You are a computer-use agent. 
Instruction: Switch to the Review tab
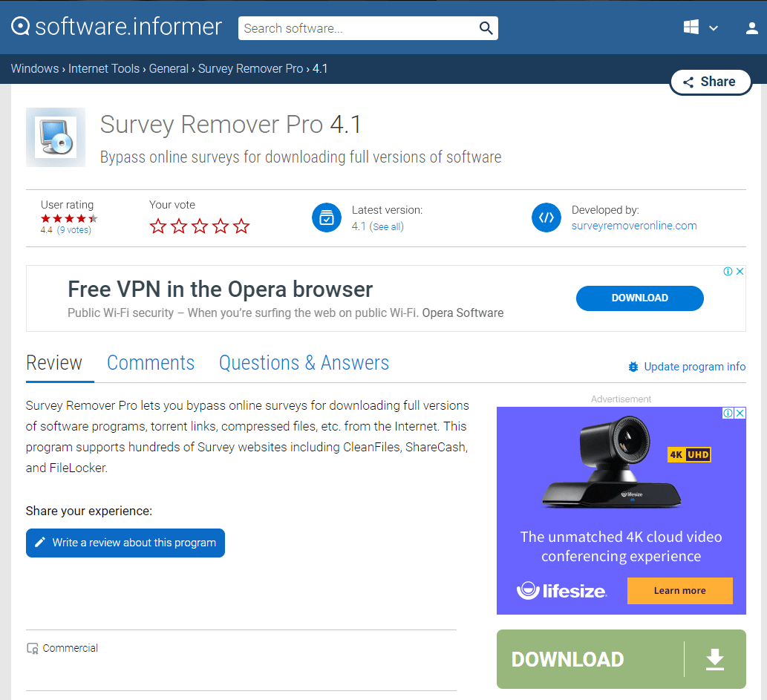pos(53,363)
